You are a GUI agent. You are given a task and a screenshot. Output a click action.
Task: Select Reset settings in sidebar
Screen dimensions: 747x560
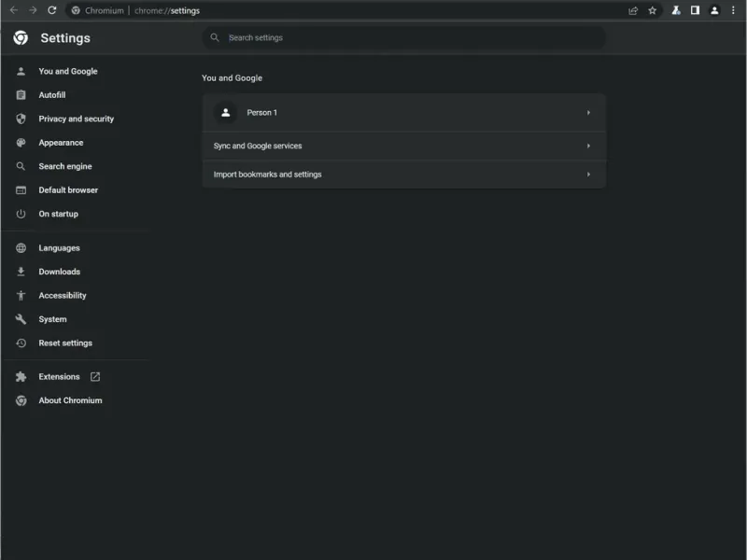(65, 343)
